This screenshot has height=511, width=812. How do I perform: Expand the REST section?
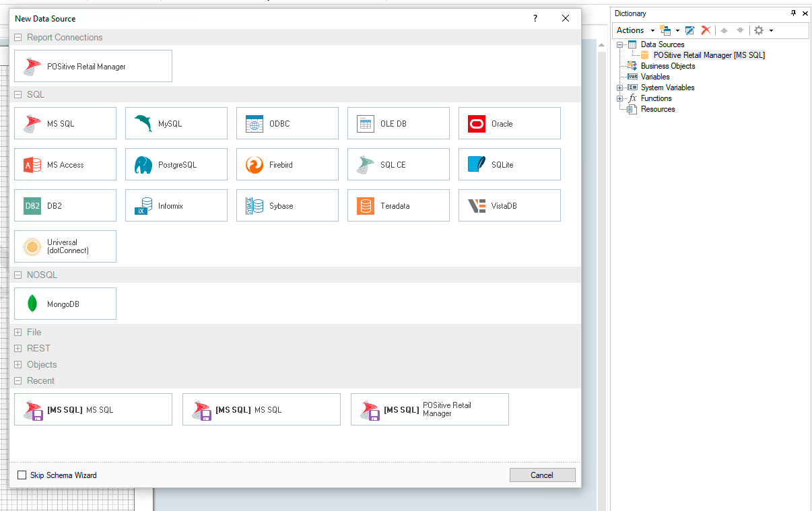coord(18,349)
